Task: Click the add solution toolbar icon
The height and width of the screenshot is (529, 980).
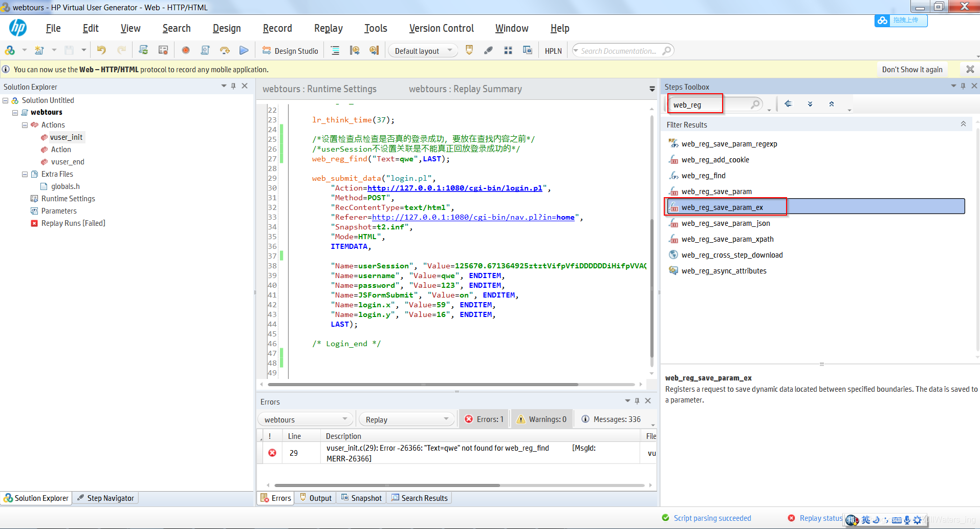Action: 9,50
